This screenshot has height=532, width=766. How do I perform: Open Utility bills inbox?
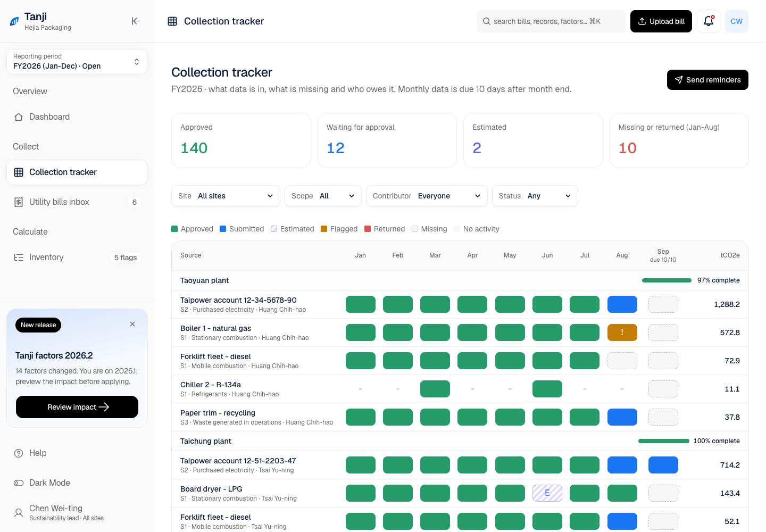tap(77, 202)
